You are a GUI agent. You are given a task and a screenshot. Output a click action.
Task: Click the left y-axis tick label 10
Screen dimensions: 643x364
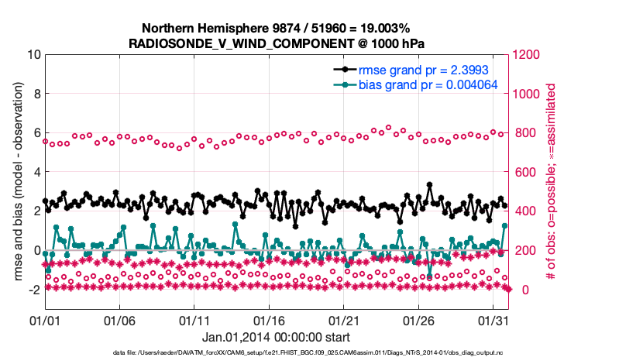(33, 55)
